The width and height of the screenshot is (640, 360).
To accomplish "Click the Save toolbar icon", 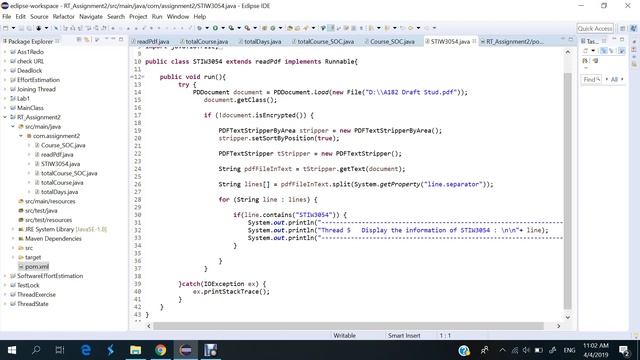I will click(x=21, y=28).
